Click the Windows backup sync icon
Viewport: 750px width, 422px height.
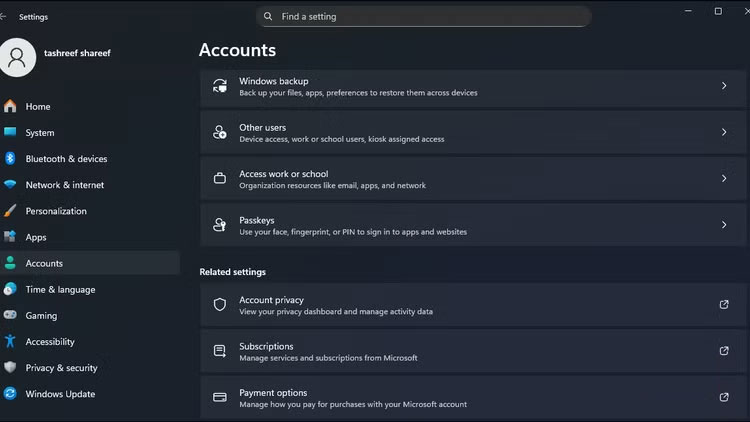[220, 86]
